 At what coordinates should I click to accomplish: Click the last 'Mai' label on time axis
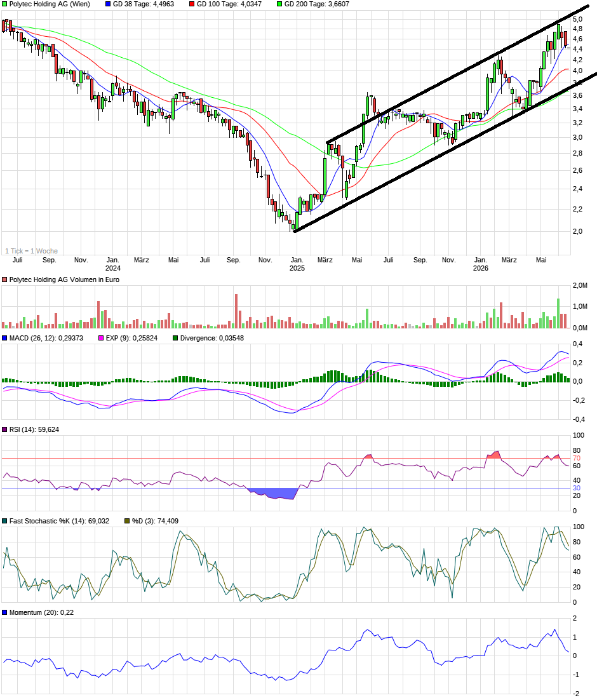540,260
